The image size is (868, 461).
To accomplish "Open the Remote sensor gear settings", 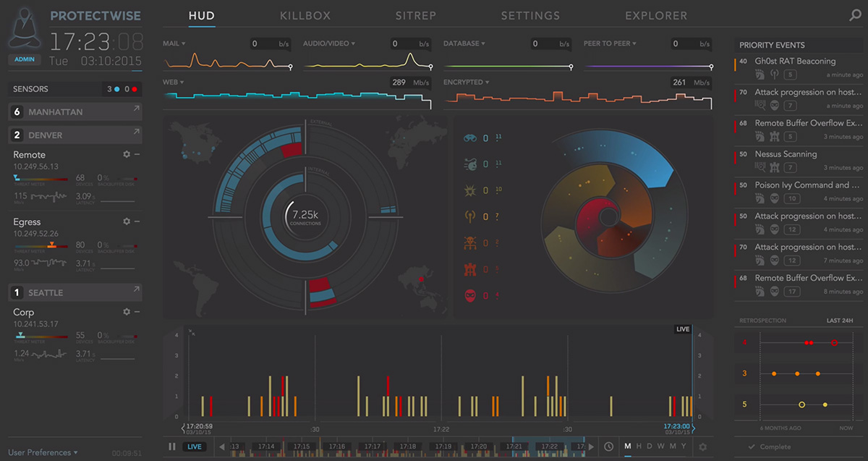I will point(127,154).
